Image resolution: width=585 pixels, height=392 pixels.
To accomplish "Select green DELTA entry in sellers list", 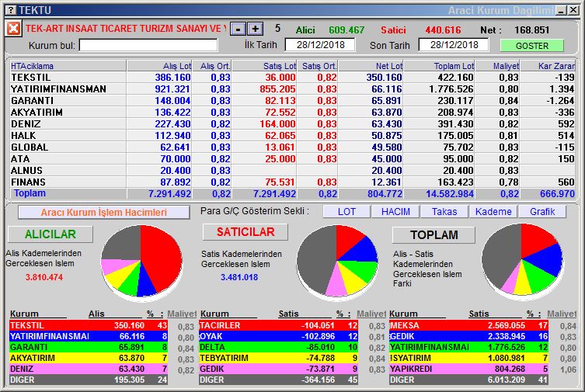I will tap(278, 347).
